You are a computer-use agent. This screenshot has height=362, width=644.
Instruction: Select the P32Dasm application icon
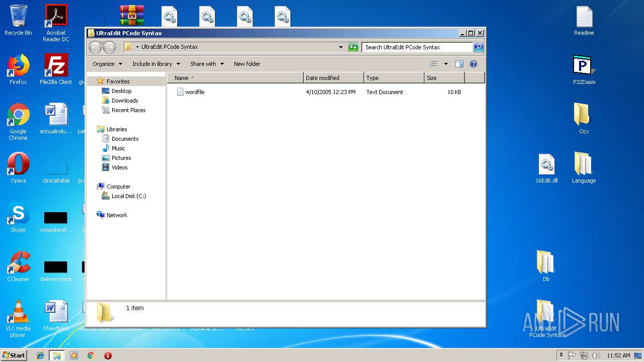click(584, 69)
